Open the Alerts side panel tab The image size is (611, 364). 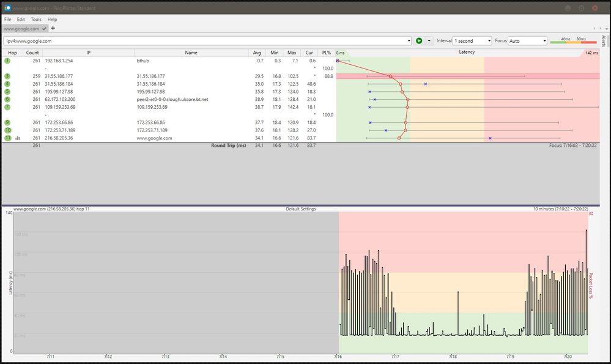[x=604, y=42]
